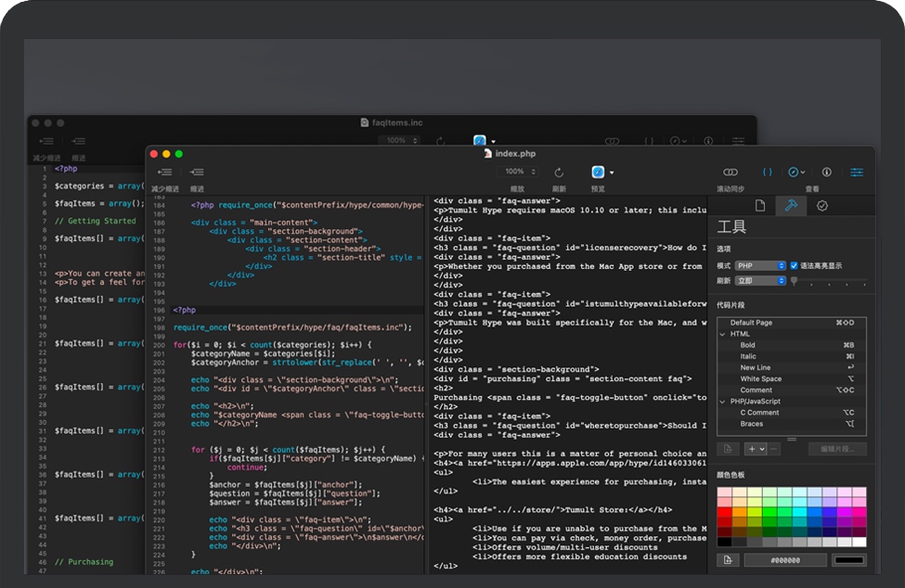Toggle the inspector sliders icon

[x=856, y=173]
